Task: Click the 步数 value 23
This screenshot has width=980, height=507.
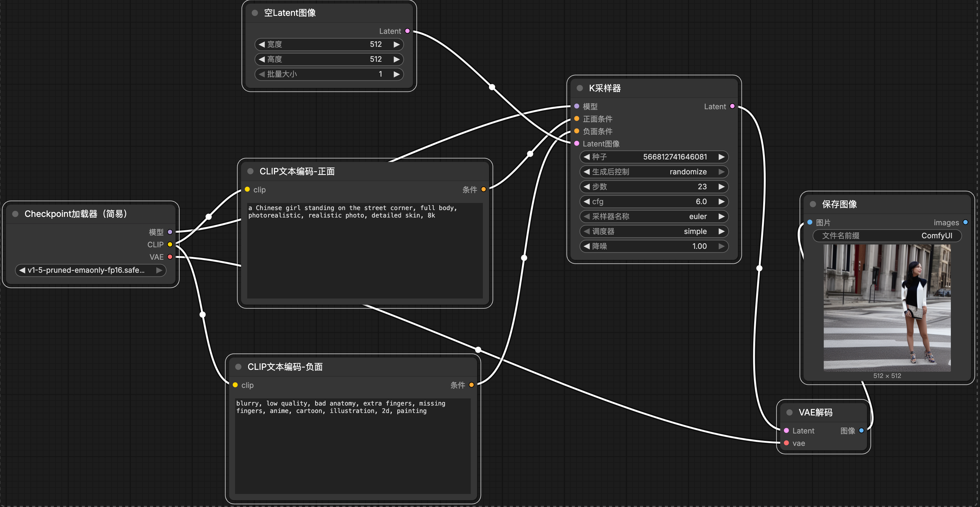Action: pos(702,186)
